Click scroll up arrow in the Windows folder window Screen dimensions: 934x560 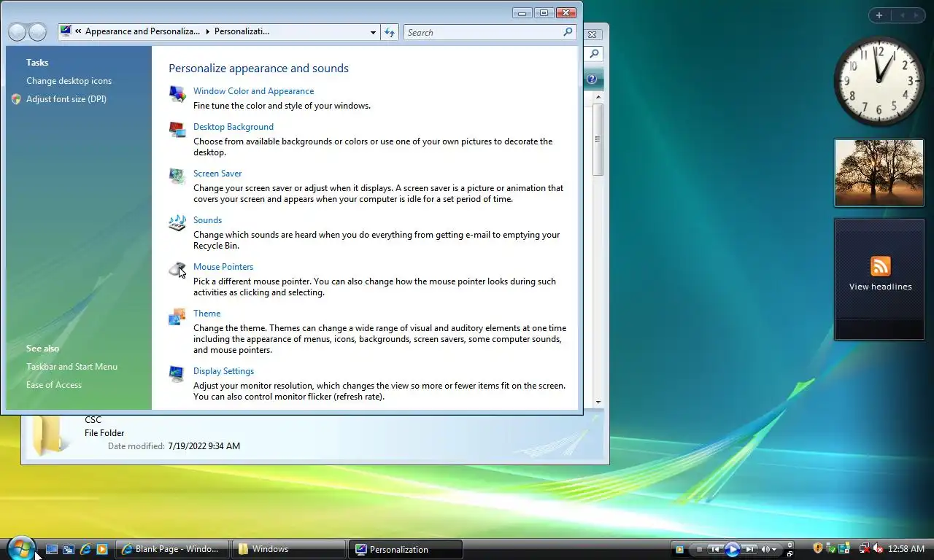(598, 96)
